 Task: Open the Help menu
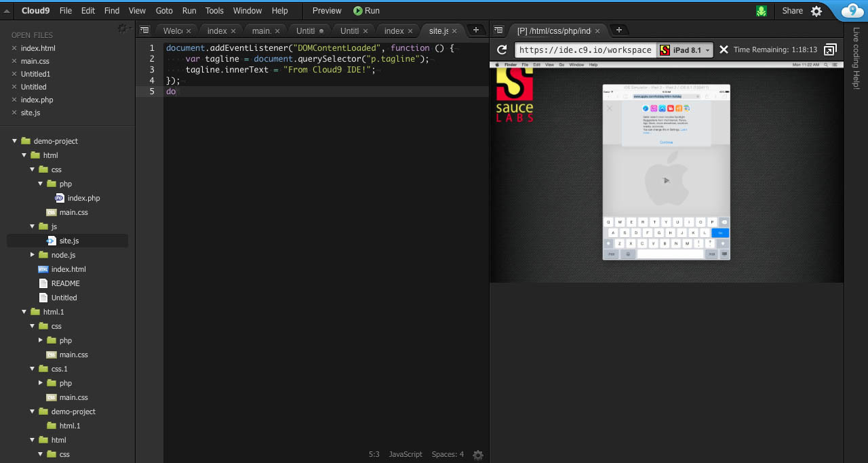(x=279, y=11)
